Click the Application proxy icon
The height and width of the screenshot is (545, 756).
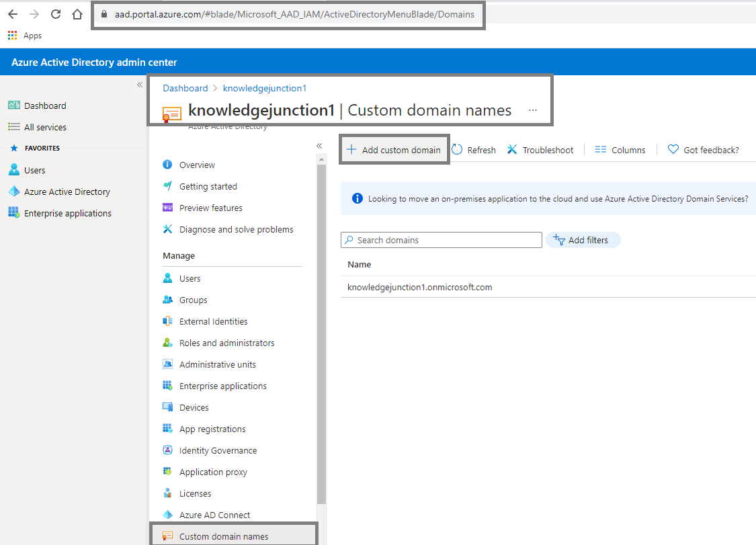(x=167, y=471)
